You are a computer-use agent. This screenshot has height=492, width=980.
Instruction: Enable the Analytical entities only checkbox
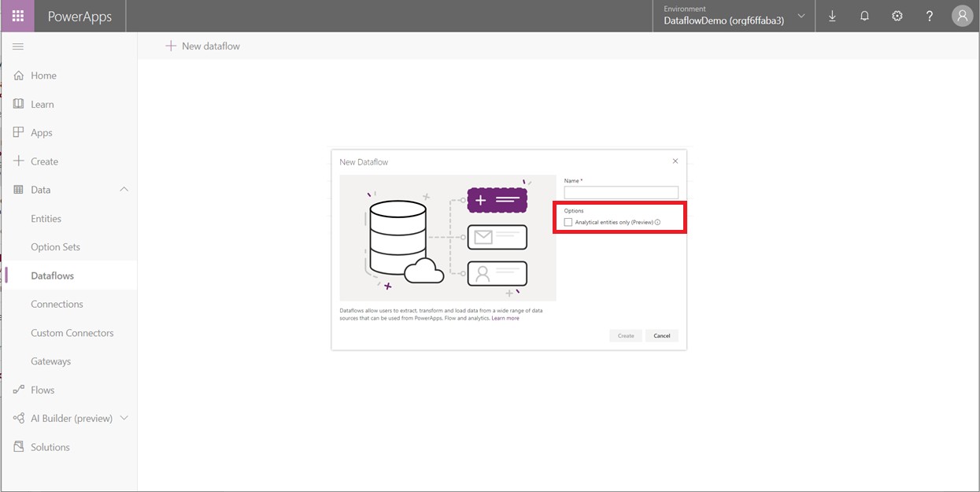point(568,222)
